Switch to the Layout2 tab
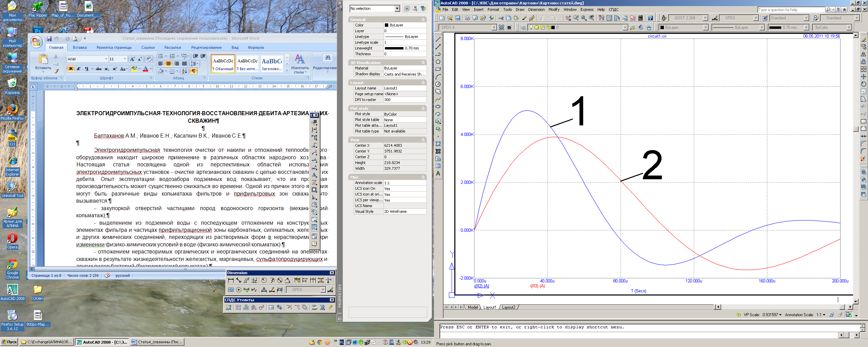 tap(508, 307)
